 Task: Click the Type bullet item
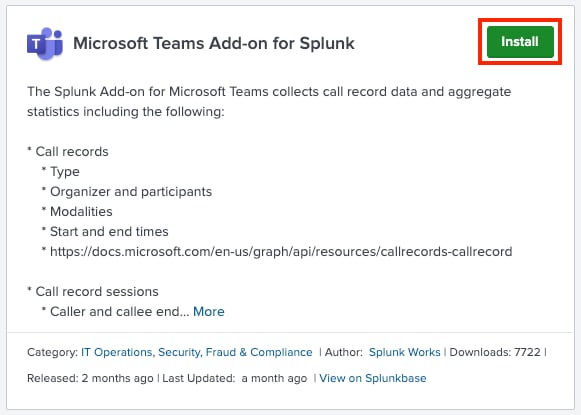tap(64, 172)
